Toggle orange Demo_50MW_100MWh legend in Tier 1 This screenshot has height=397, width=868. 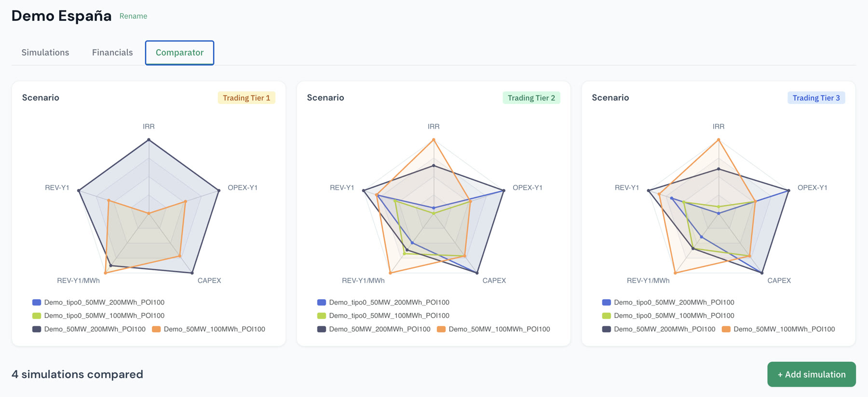(208, 330)
